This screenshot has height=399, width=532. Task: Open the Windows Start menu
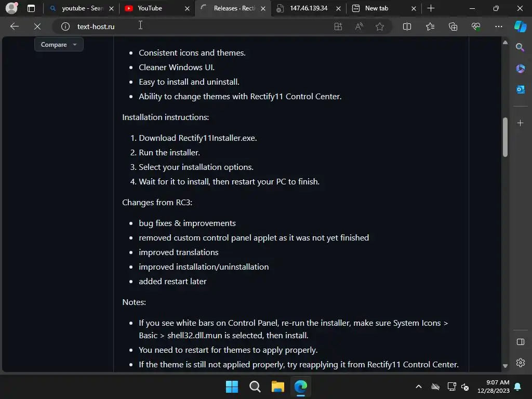pos(232,387)
